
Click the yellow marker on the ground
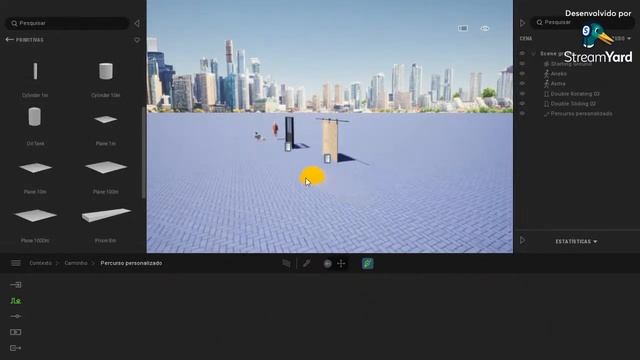point(312,176)
